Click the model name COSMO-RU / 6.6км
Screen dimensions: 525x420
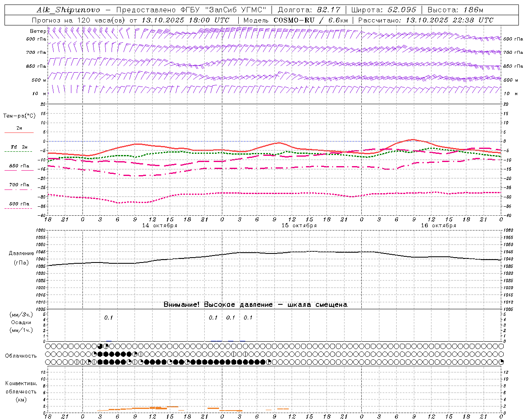(x=310, y=20)
